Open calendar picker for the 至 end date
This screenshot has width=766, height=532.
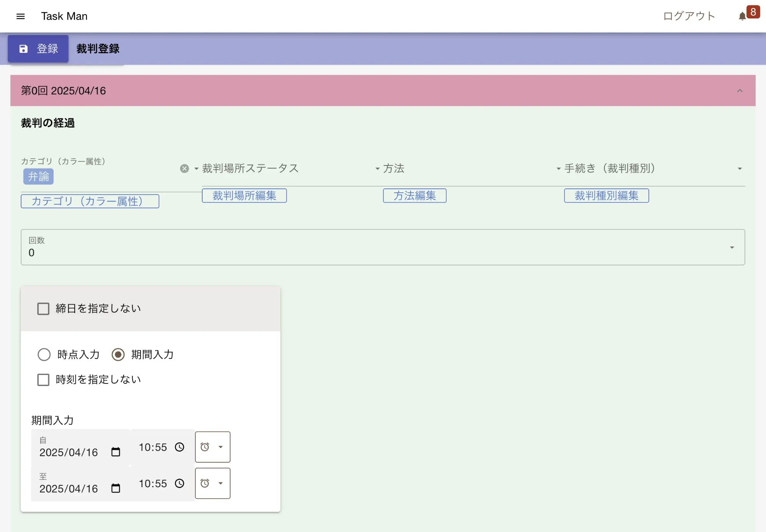(x=116, y=488)
